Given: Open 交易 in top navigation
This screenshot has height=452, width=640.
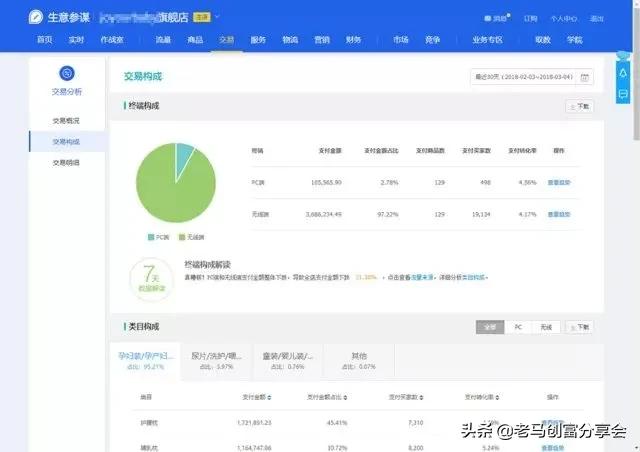Looking at the screenshot, I should pos(227,40).
